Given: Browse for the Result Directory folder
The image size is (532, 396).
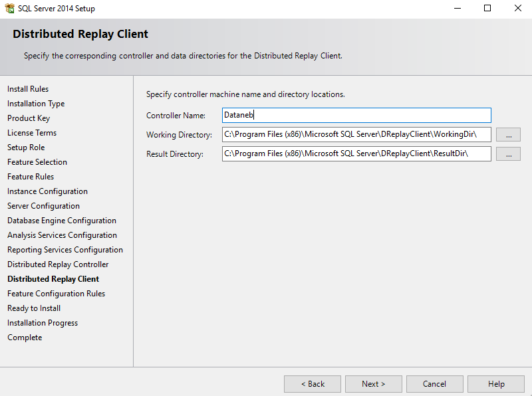Looking at the screenshot, I should coord(508,154).
